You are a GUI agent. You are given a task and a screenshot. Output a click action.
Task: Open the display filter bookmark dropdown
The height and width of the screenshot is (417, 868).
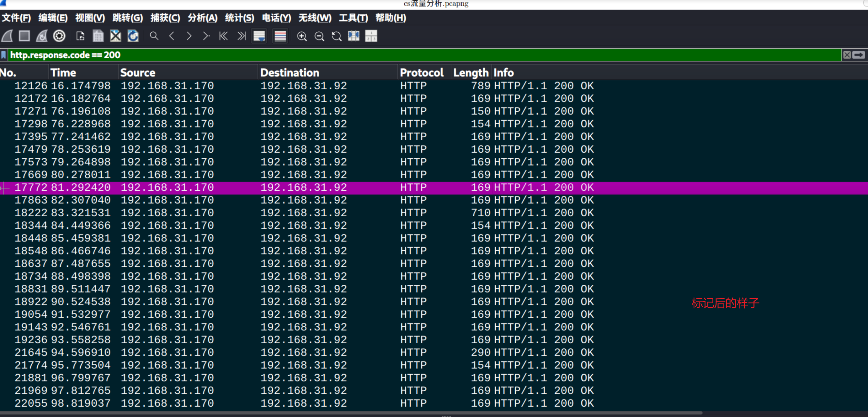(4, 55)
